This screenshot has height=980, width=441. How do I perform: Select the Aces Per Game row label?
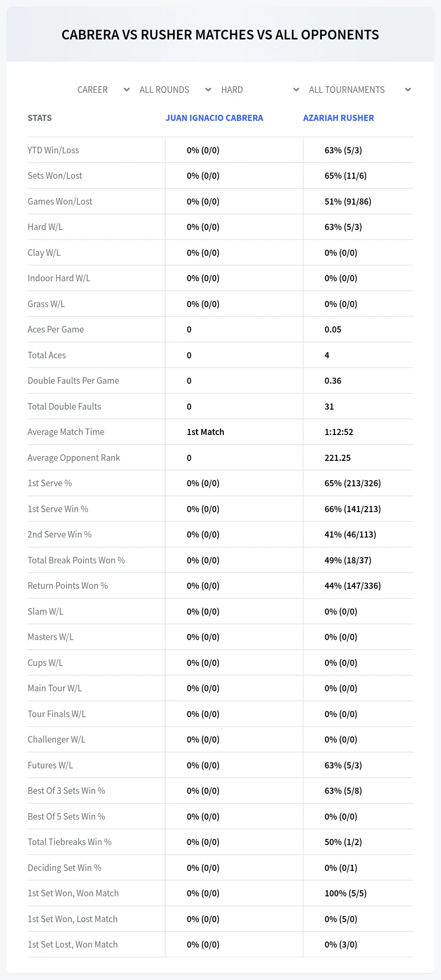pos(56,329)
